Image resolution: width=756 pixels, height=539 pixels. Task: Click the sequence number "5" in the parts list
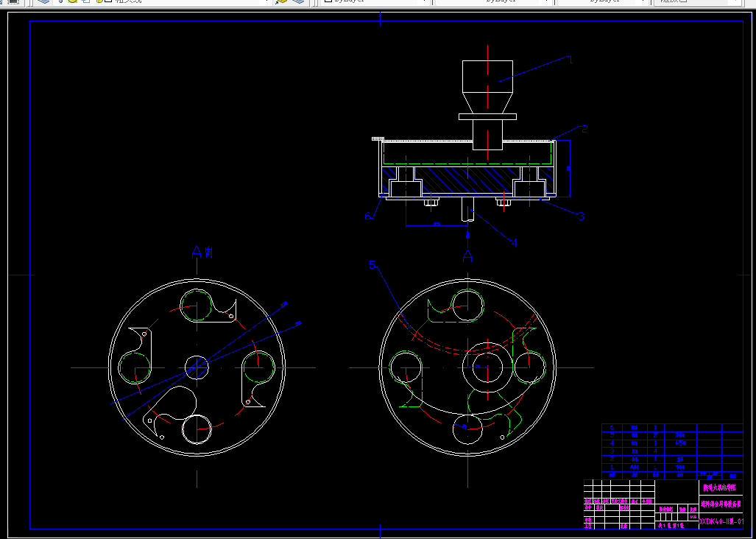612,435
